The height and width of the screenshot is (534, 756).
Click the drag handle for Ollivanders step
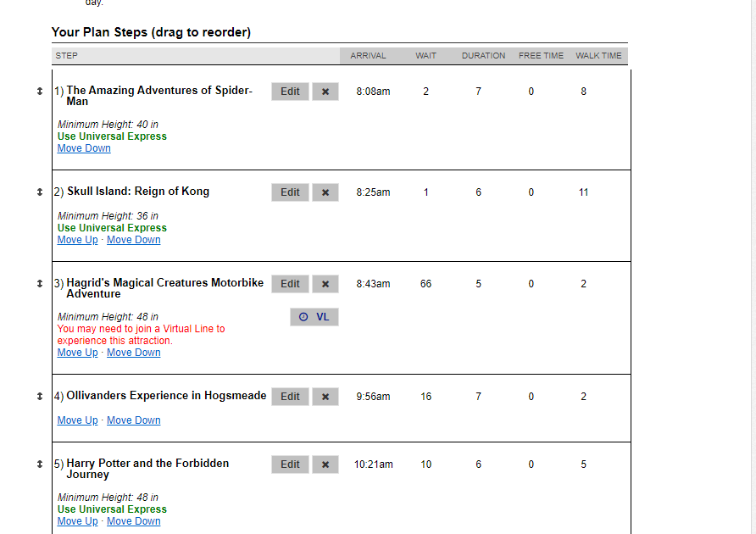tap(40, 397)
